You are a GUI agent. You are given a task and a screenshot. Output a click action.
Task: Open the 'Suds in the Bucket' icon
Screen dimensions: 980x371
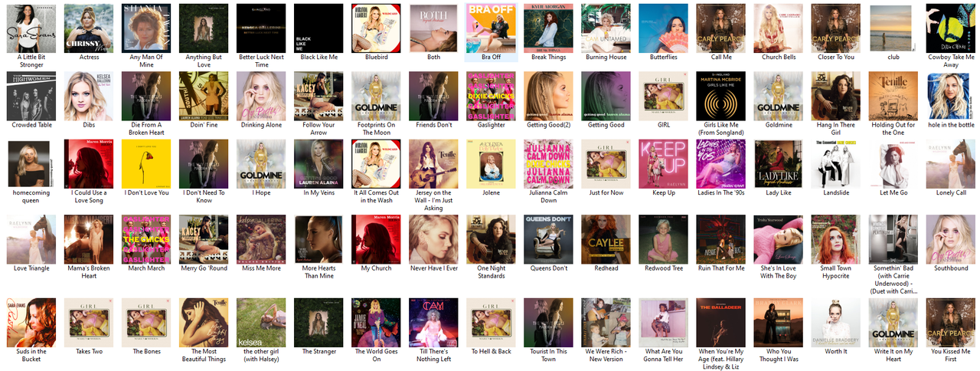pyautogui.click(x=31, y=322)
